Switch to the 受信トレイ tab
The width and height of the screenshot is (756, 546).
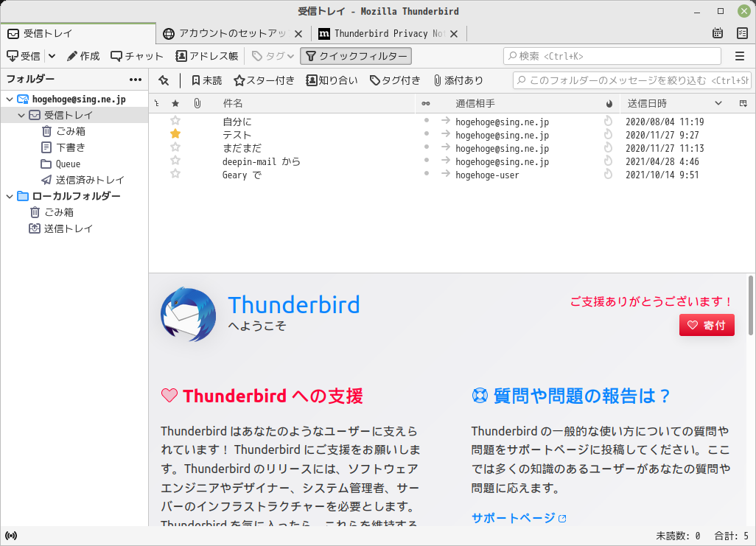point(78,33)
